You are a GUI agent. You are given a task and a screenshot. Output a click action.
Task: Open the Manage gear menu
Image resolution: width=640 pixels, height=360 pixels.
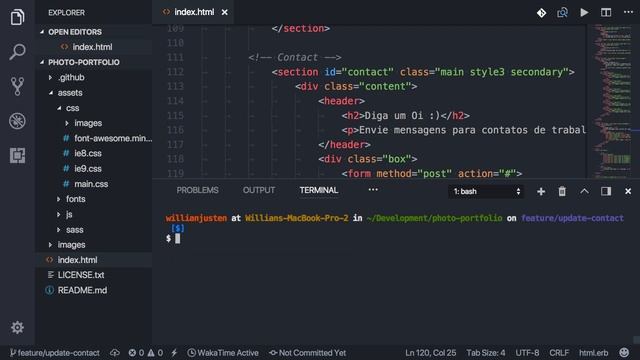[x=17, y=327]
